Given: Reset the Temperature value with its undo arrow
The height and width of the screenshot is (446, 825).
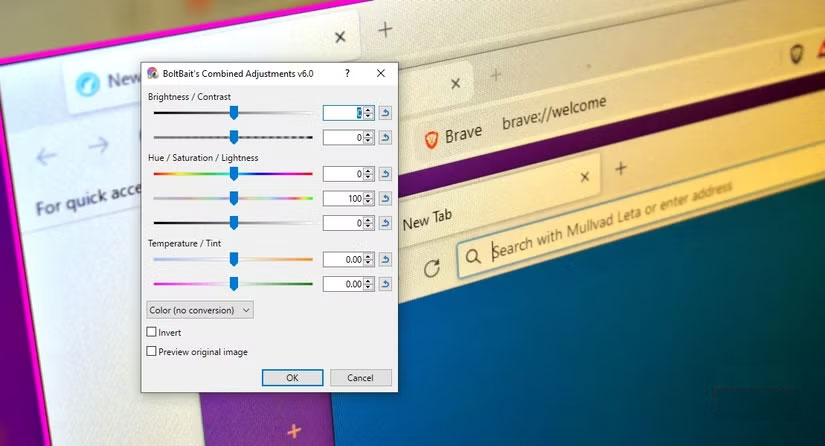Looking at the screenshot, I should [x=385, y=259].
